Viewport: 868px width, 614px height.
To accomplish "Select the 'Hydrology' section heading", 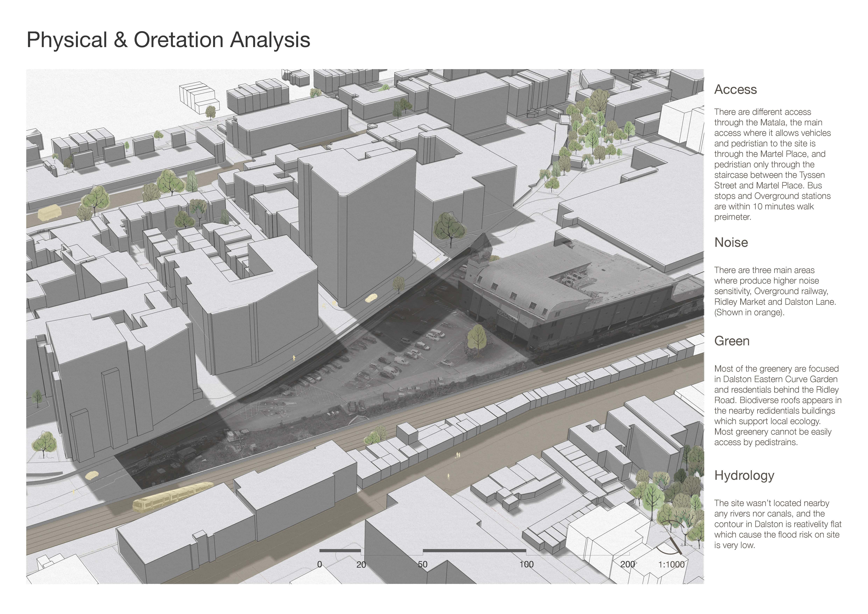I will pos(744,475).
